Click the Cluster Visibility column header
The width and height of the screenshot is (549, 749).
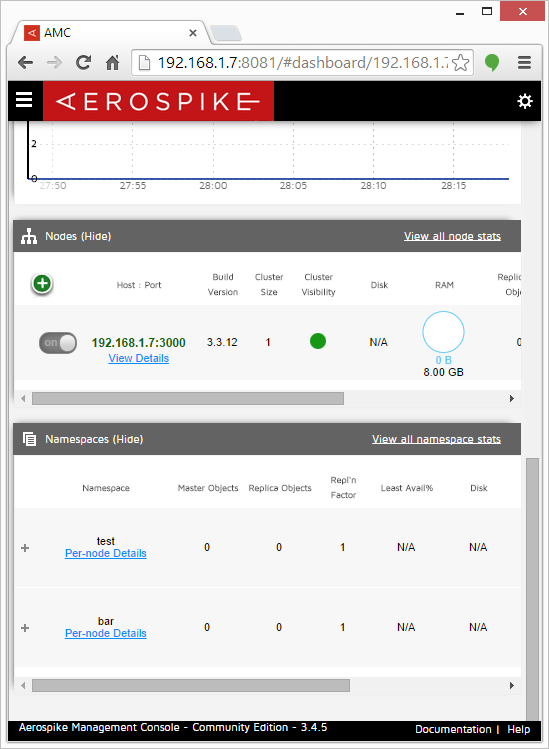[318, 284]
